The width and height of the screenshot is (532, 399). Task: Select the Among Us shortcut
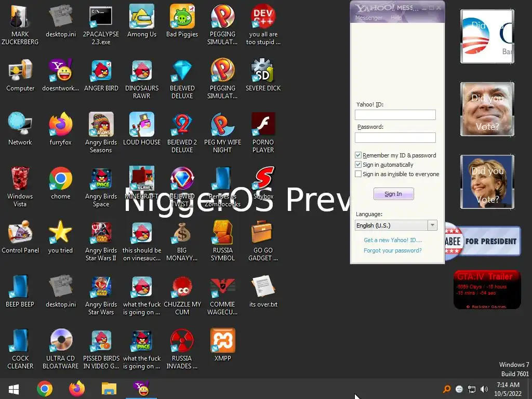[x=142, y=21]
